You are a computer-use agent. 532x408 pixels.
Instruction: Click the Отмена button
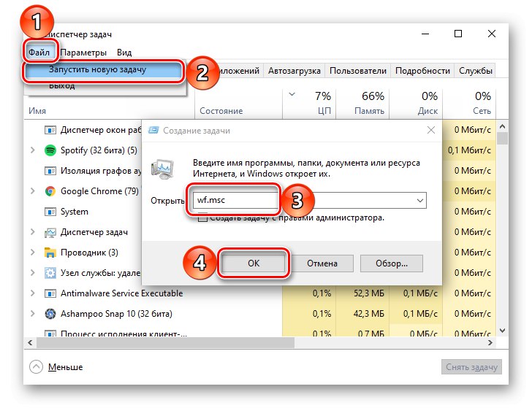[x=322, y=263]
